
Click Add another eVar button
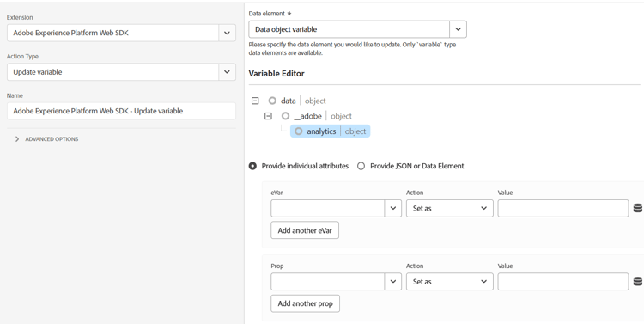[305, 230]
